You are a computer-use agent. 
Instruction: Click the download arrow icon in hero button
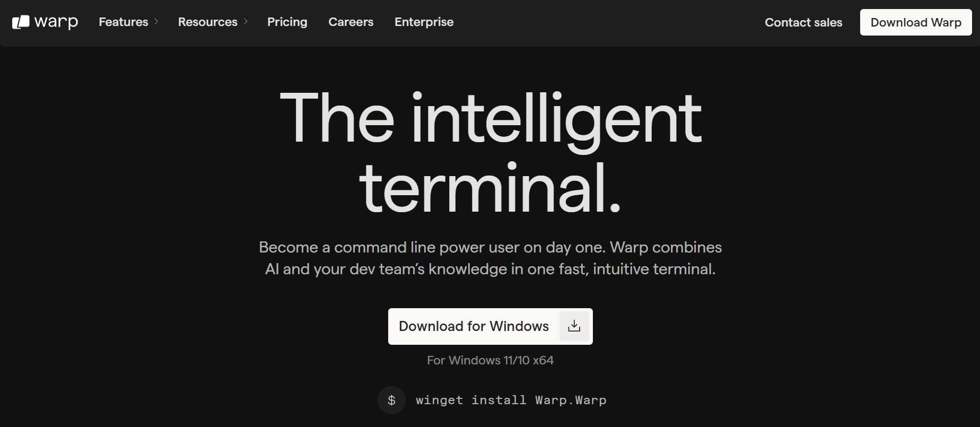tap(574, 326)
